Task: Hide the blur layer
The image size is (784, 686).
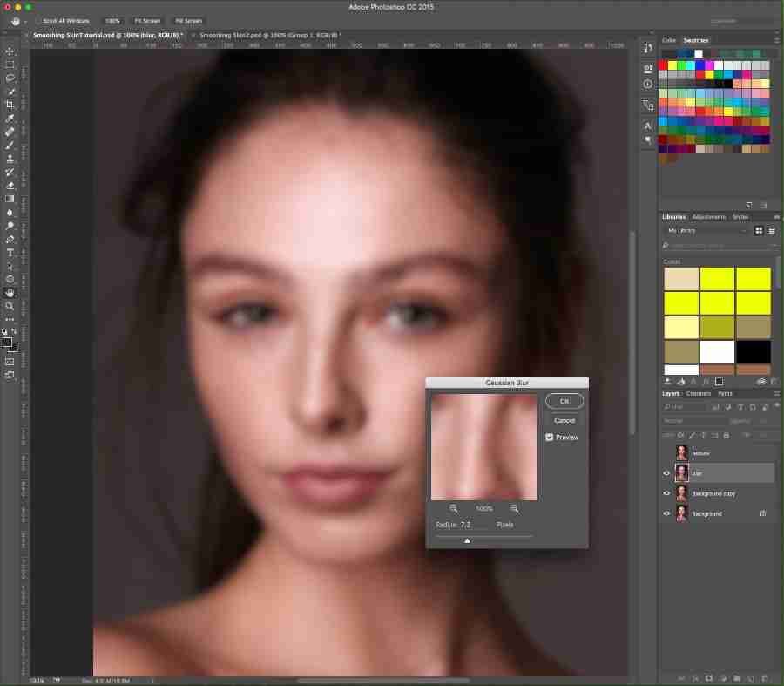Action: tap(666, 472)
